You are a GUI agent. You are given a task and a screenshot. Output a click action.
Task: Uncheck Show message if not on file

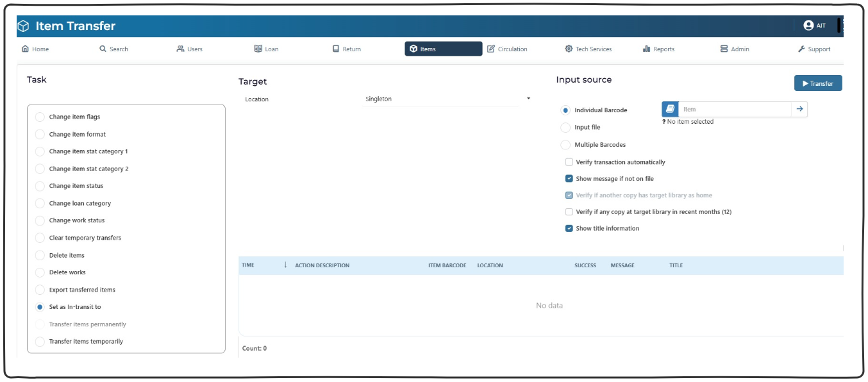(569, 179)
